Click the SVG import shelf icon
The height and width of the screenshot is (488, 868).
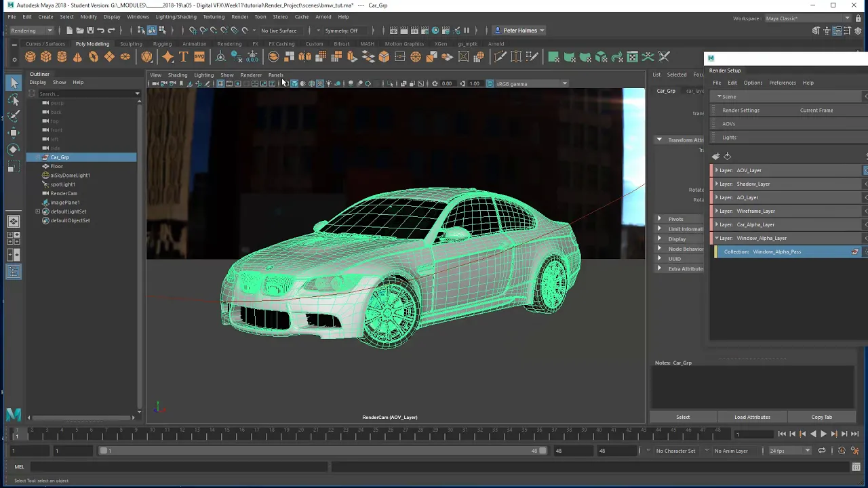[199, 57]
